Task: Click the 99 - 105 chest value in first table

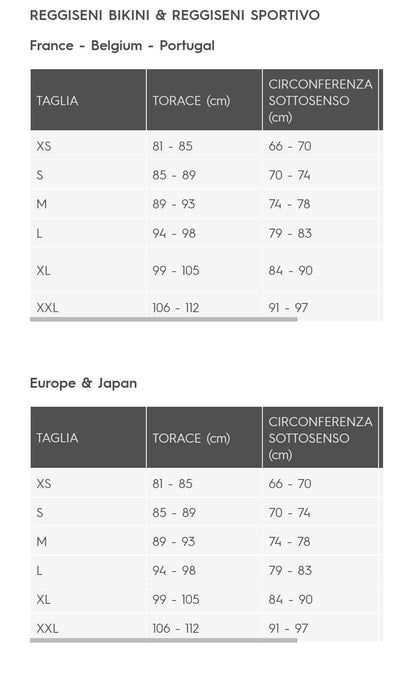Action: point(176,270)
